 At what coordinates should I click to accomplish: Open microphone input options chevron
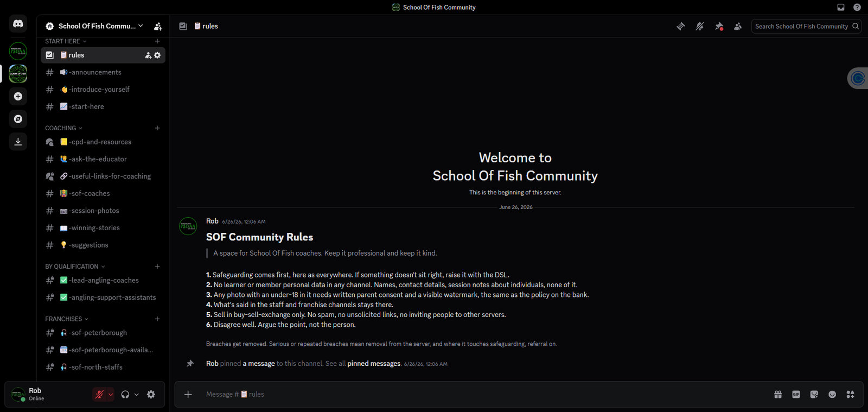(x=111, y=395)
